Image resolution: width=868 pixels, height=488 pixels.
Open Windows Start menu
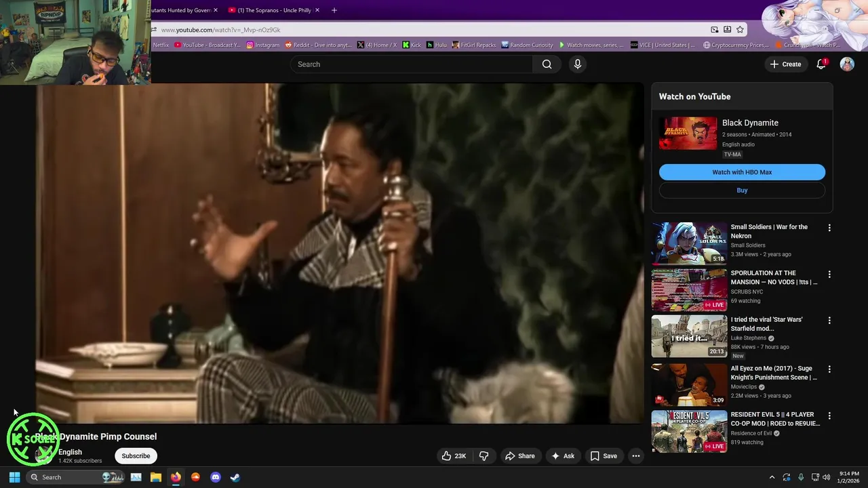tap(14, 477)
